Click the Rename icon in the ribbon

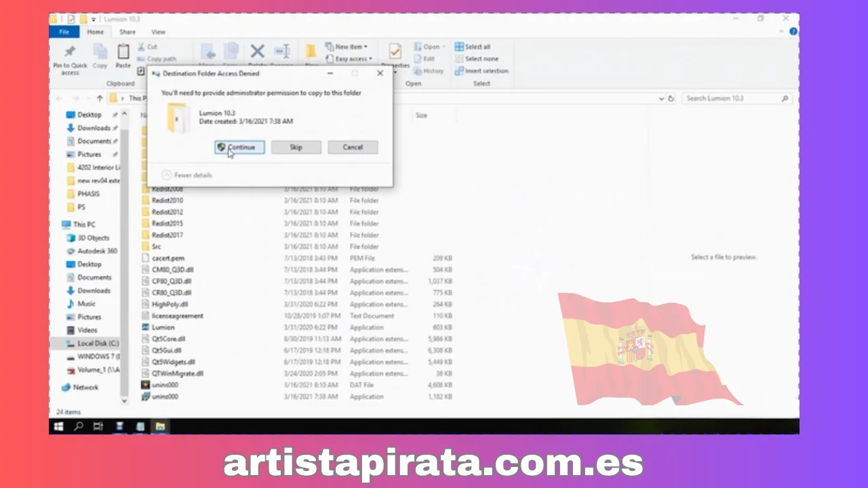(281, 52)
